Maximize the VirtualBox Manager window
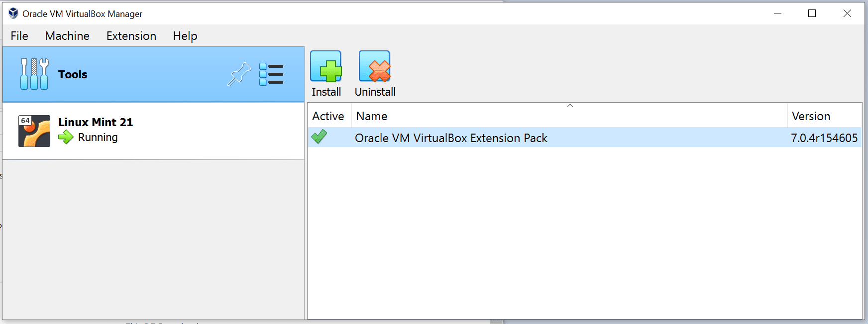868x324 pixels. [812, 13]
